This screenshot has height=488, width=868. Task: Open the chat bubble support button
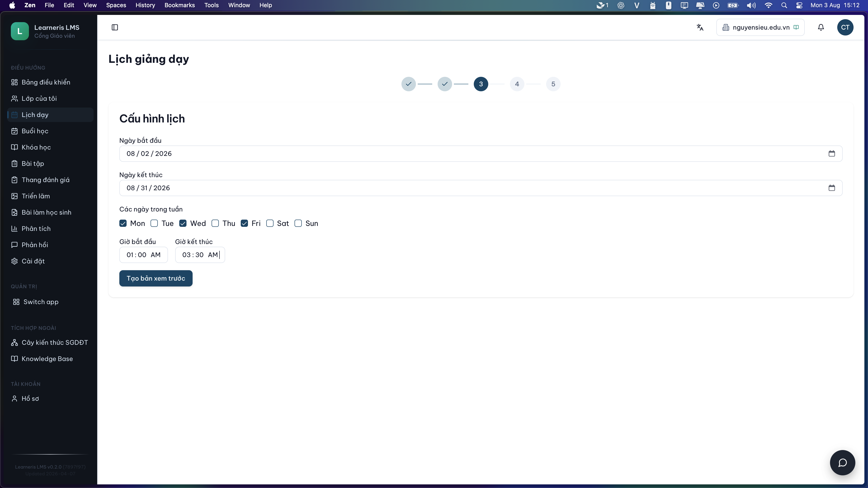(x=842, y=462)
